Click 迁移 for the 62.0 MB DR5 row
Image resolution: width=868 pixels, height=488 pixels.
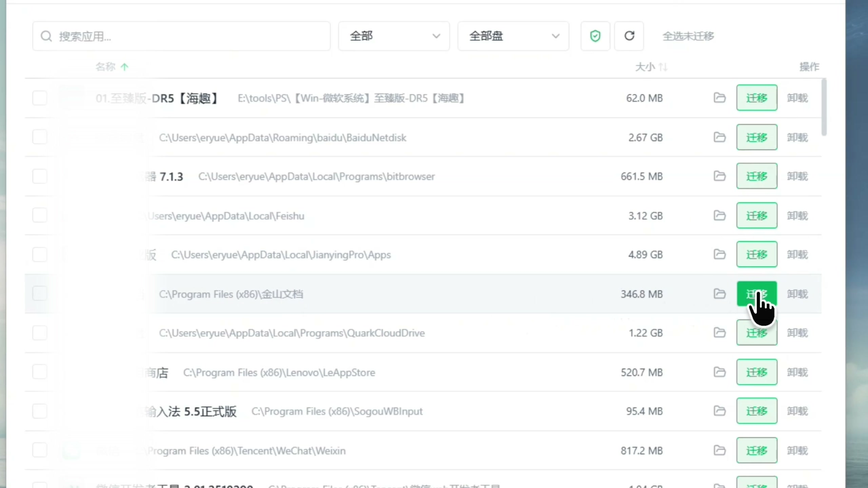click(x=757, y=98)
